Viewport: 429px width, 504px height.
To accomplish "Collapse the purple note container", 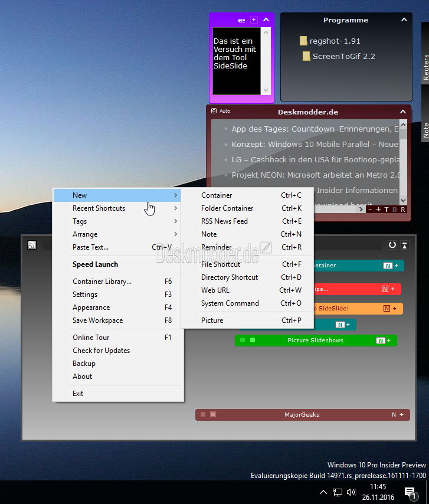I will pyautogui.click(x=266, y=19).
